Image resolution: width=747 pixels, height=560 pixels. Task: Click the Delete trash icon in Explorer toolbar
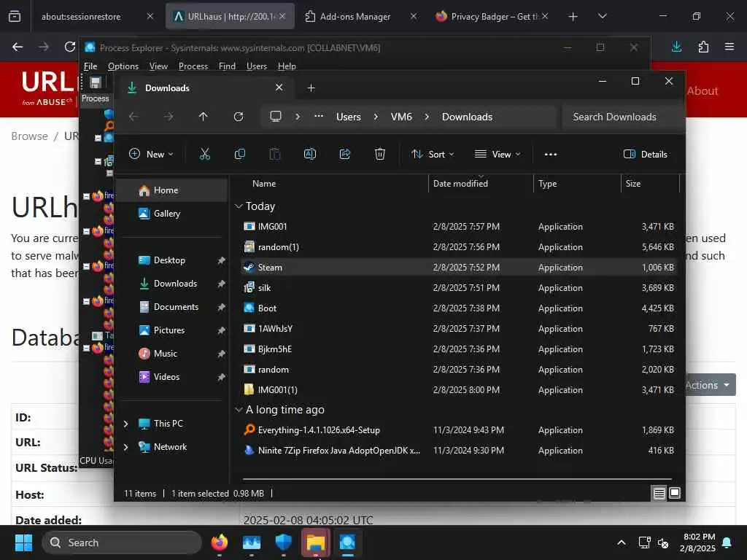click(379, 154)
